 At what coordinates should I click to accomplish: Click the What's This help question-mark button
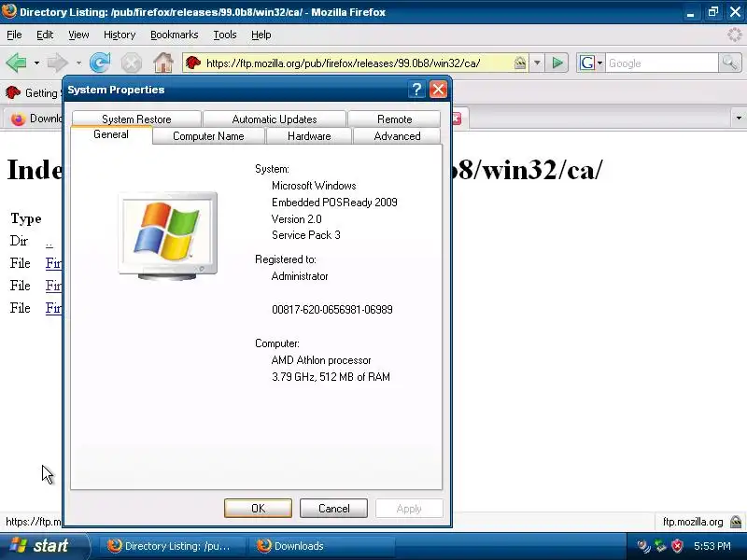[416, 89]
